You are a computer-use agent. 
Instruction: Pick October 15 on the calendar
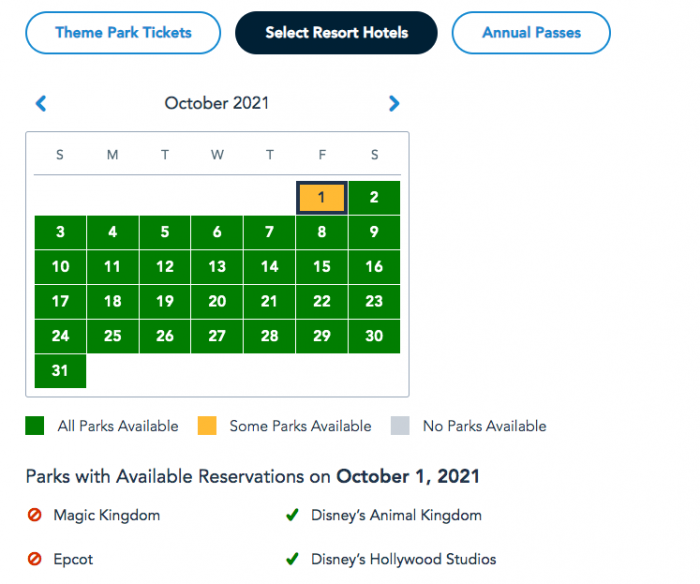321,267
